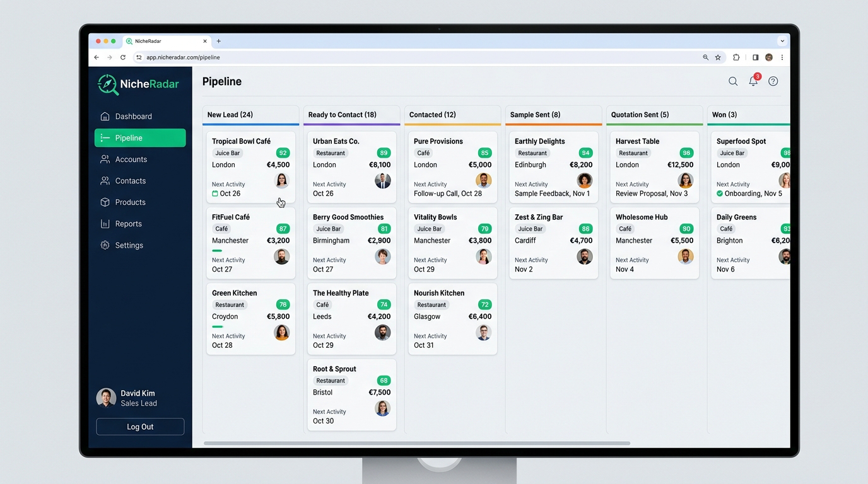This screenshot has height=484, width=868.
Task: Open the Vitality Bowls card title
Action: click(x=435, y=217)
